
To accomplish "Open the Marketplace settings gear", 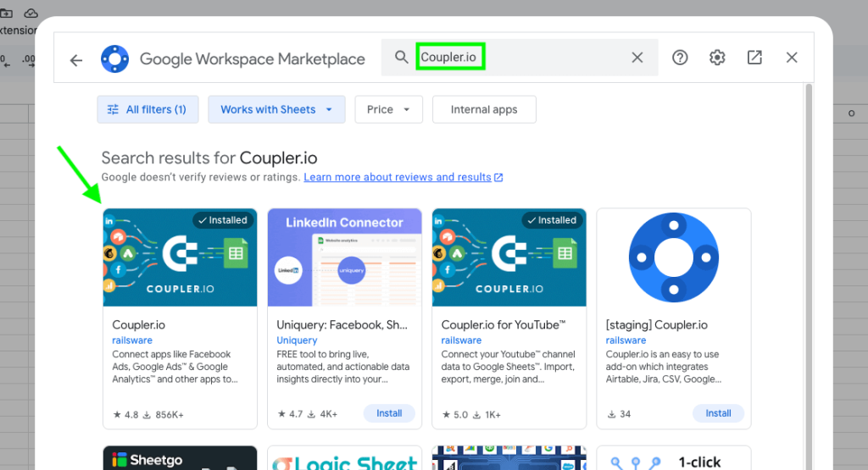I will (x=717, y=57).
